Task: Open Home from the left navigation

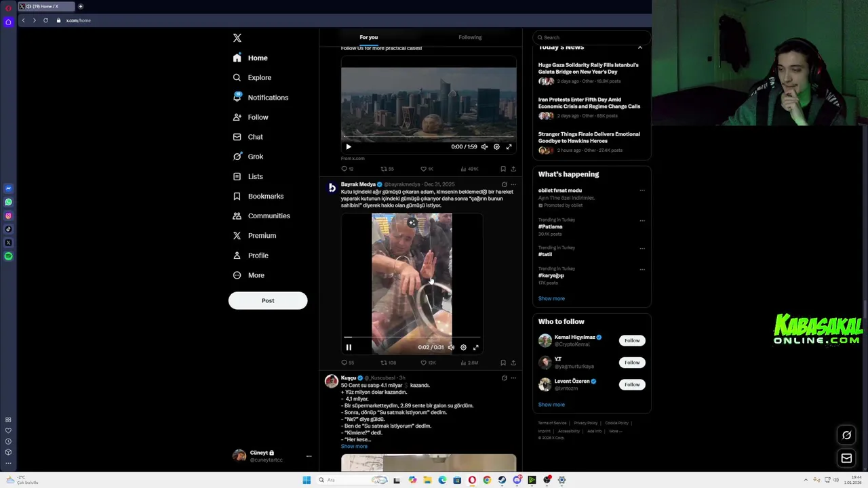Action: 250,58
